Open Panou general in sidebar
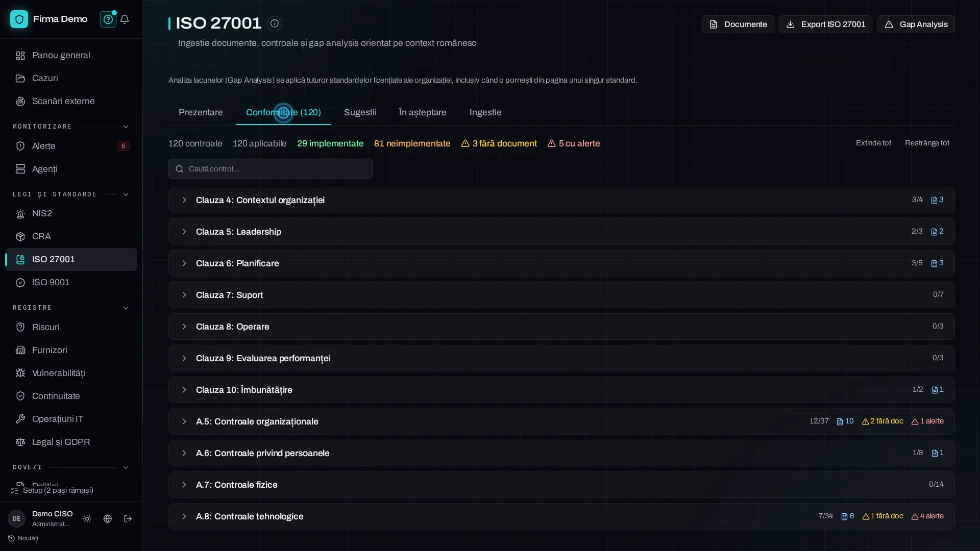 pyautogui.click(x=71, y=55)
